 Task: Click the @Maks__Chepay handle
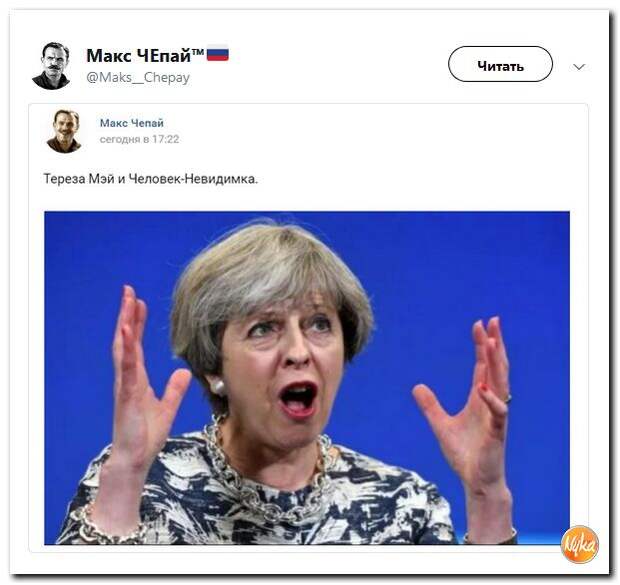point(138,78)
